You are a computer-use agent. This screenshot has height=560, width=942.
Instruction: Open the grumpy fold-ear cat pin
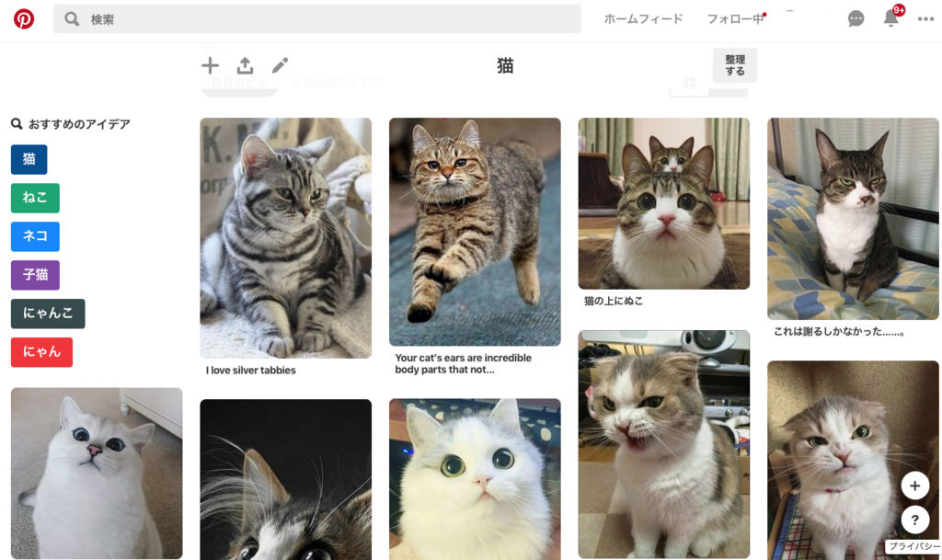pyautogui.click(x=853, y=461)
